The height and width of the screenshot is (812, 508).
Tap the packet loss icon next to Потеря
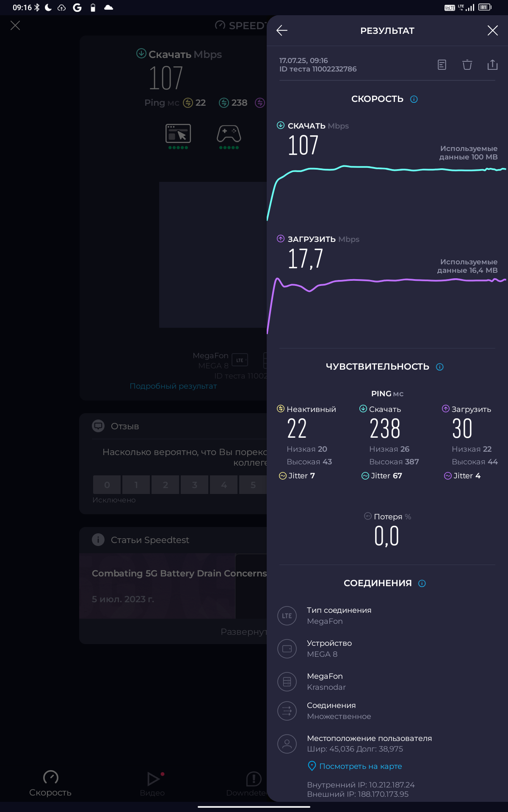pyautogui.click(x=368, y=516)
